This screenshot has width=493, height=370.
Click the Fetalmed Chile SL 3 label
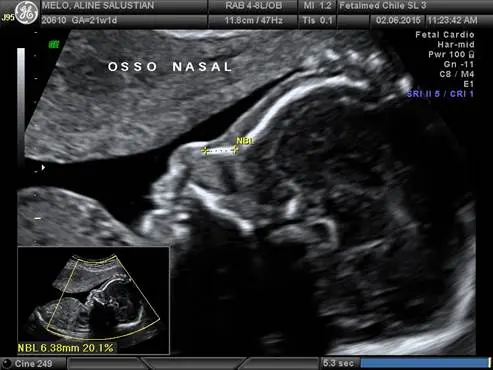point(383,5)
